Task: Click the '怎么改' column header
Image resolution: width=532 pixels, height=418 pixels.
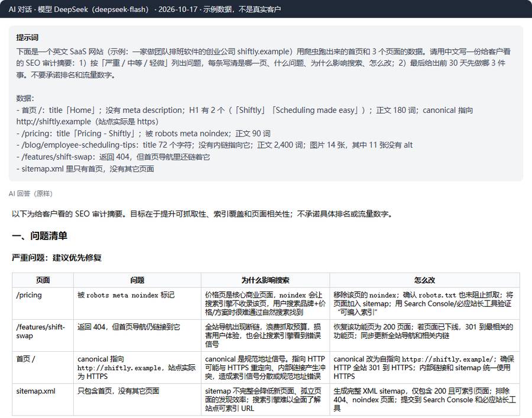Action: point(424,280)
